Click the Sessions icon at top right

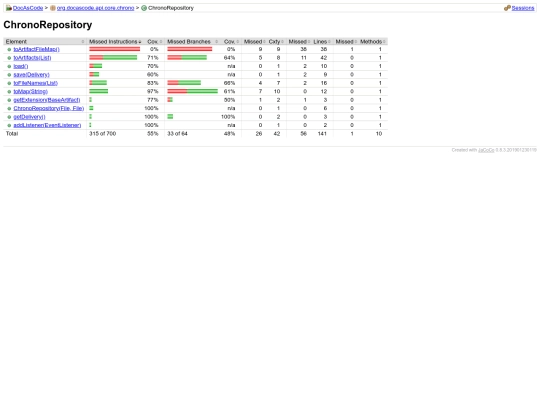pyautogui.click(x=507, y=8)
